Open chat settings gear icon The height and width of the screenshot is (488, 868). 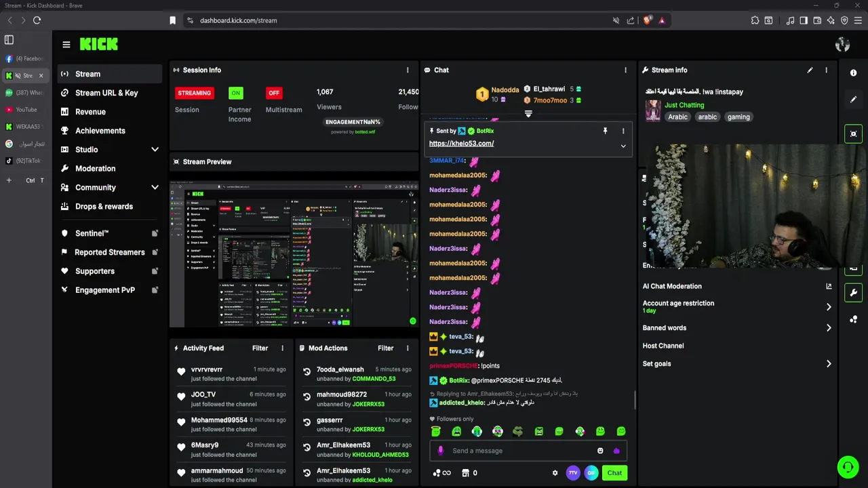click(x=555, y=473)
